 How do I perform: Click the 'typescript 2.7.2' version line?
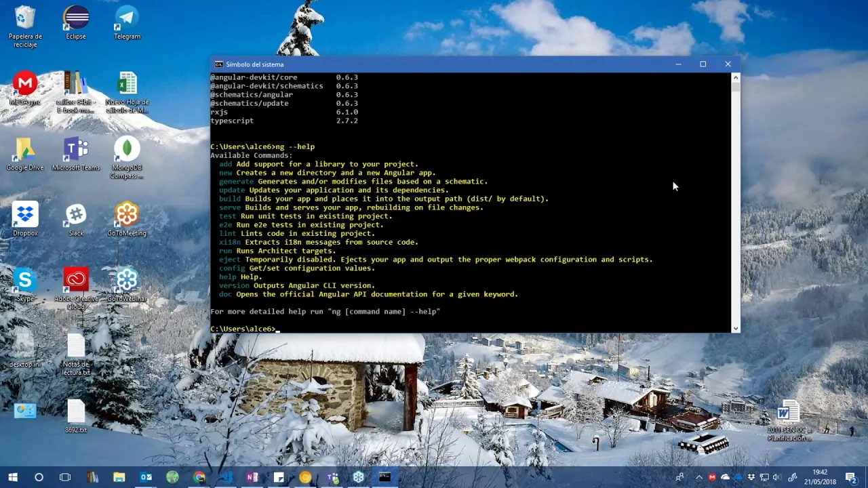284,121
